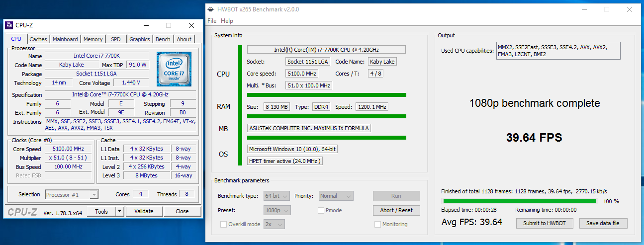Minimize the HWBOT x265 Benchmark window

click(583, 9)
